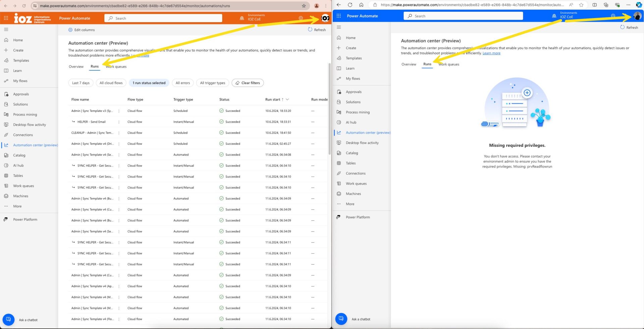Open All cloud flows filter dropdown
Viewport: 644px width, 329px height.
click(111, 83)
